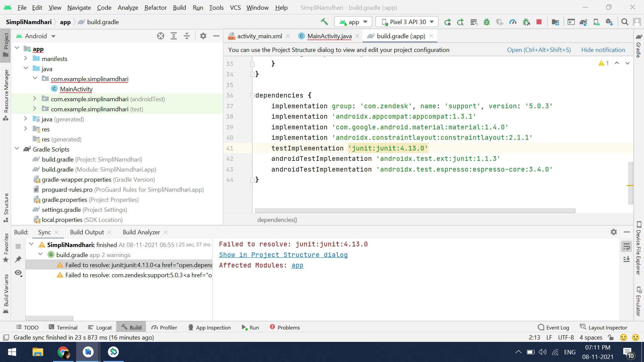Click the Debug app bug icon

tap(487, 22)
